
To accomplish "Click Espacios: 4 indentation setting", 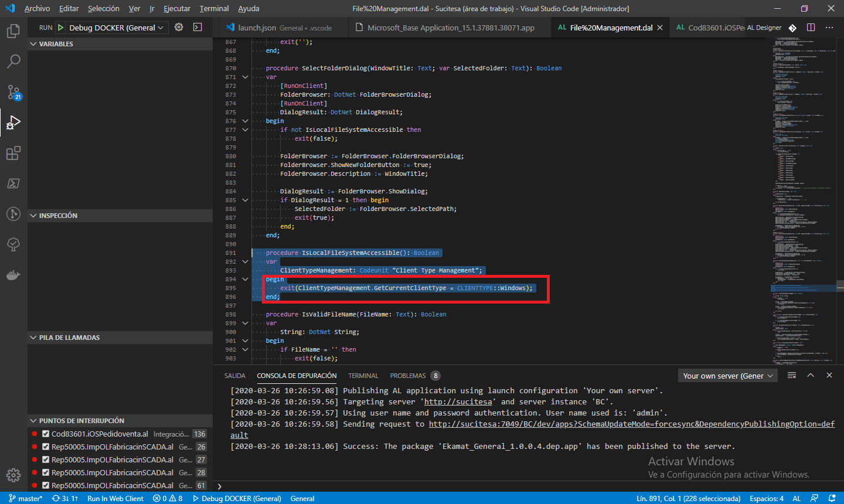I will [x=767, y=498].
